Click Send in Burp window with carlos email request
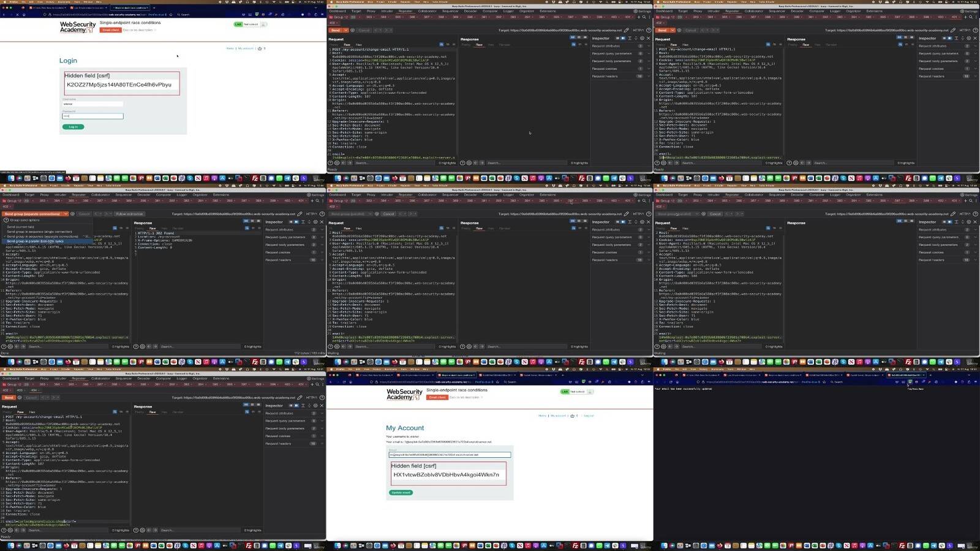 9,398
